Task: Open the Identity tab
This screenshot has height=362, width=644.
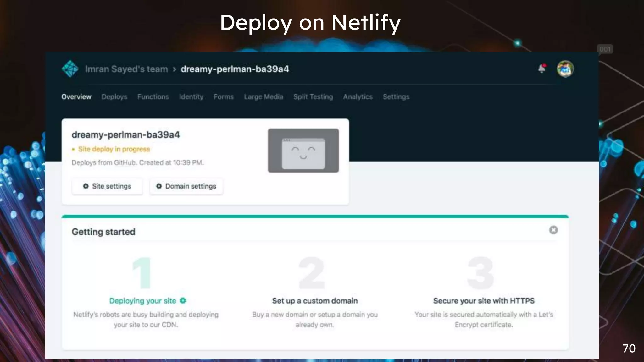Action: point(191,97)
